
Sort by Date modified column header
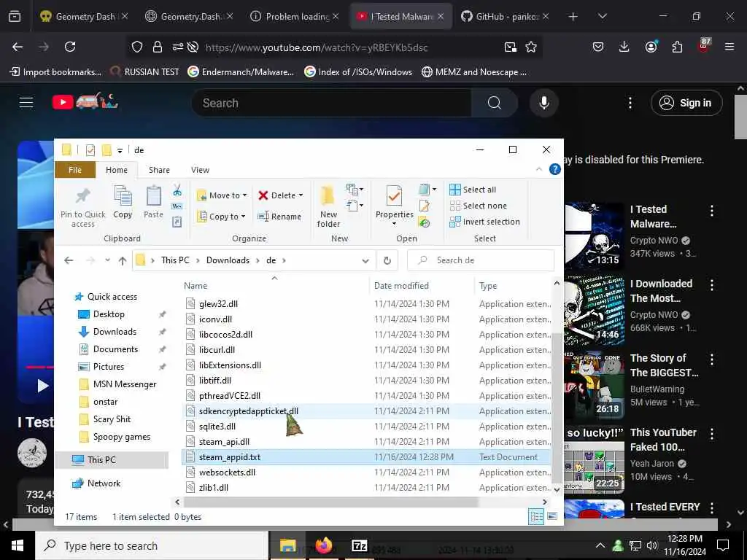(x=401, y=286)
